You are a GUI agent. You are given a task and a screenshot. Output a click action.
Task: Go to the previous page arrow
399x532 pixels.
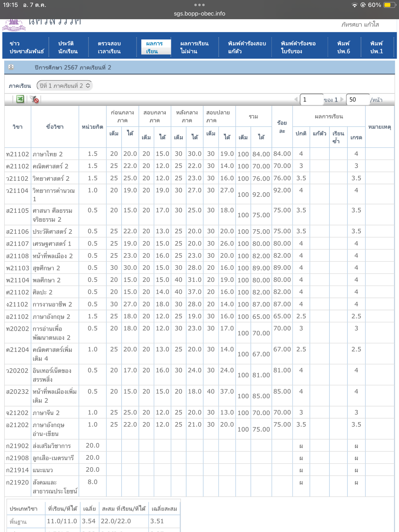tap(296, 100)
